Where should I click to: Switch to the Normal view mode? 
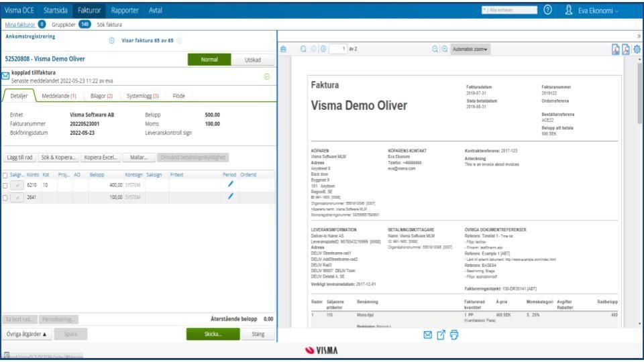(x=209, y=60)
